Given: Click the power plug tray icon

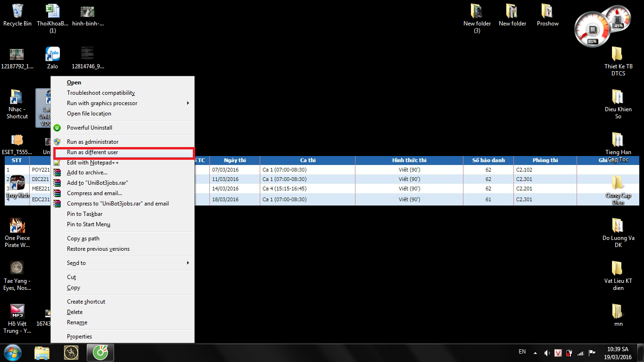Looking at the screenshot, I should tap(570, 353).
